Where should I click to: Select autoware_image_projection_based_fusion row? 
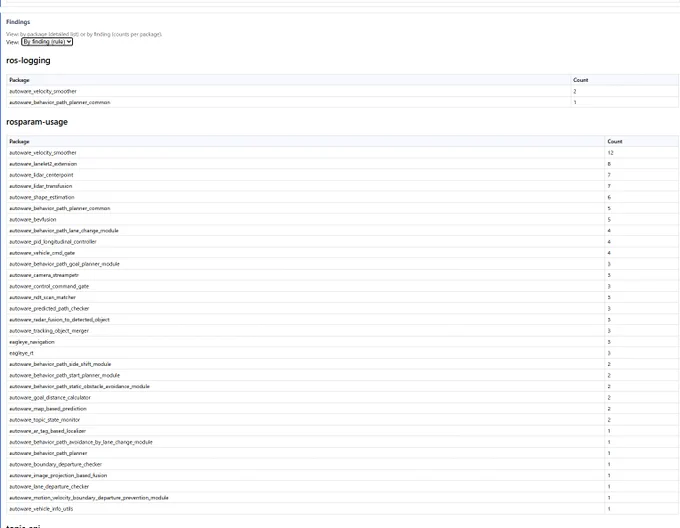(x=343, y=476)
